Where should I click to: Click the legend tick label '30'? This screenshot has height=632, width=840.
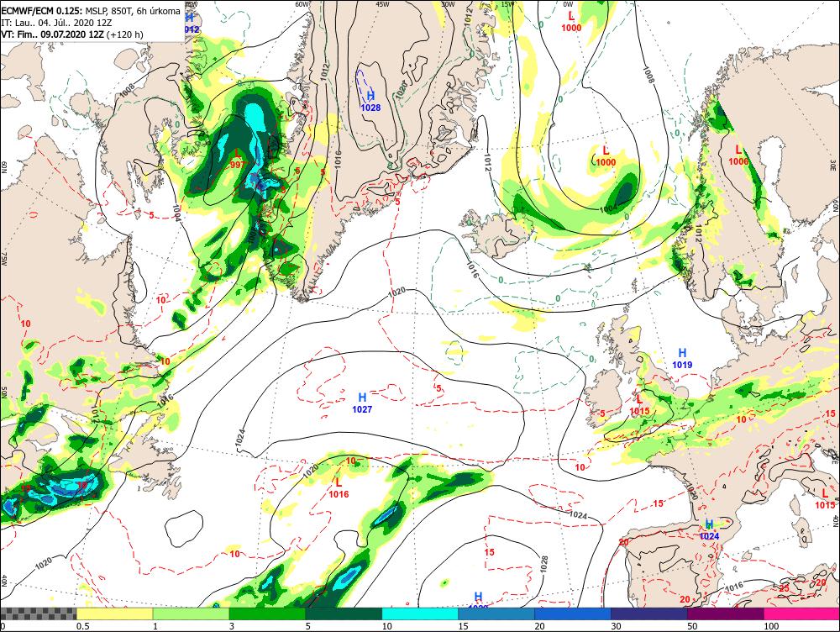click(616, 626)
